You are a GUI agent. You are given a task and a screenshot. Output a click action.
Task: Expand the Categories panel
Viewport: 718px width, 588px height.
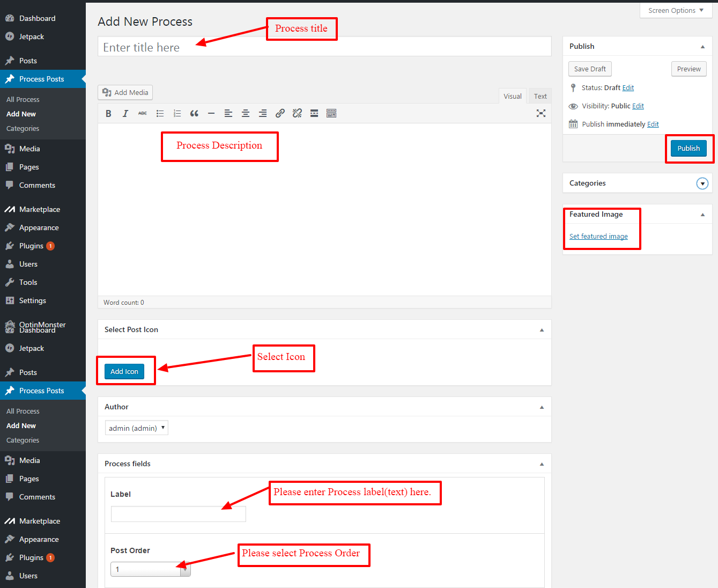coord(702,183)
